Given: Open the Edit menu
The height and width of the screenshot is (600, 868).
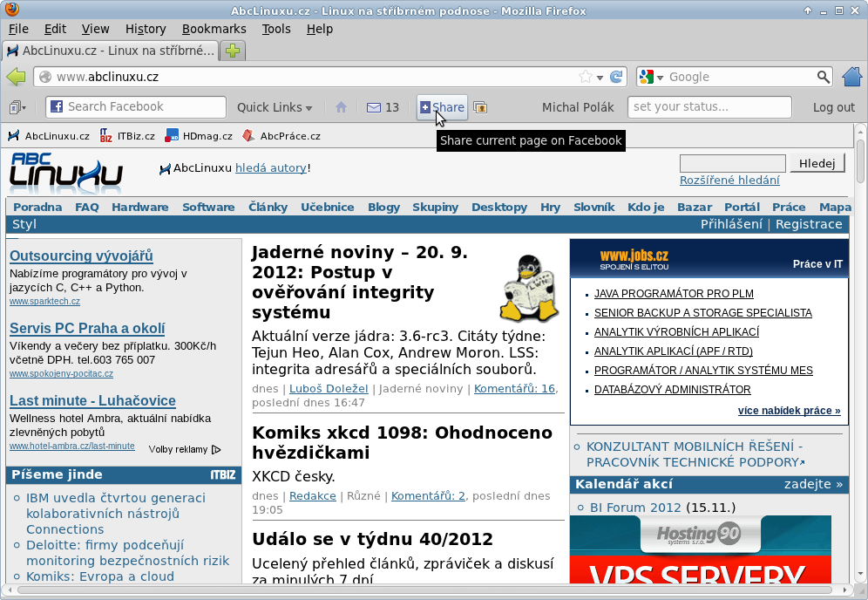Looking at the screenshot, I should pyautogui.click(x=56, y=29).
